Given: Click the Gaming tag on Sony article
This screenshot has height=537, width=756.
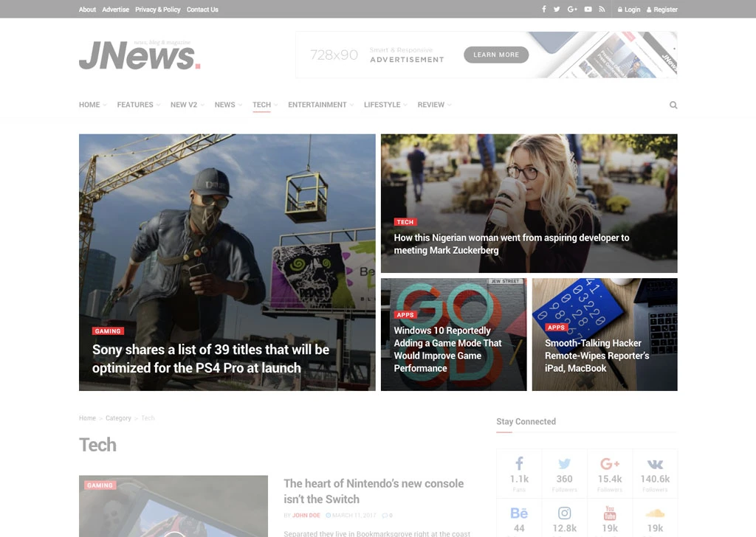Looking at the screenshot, I should [108, 331].
